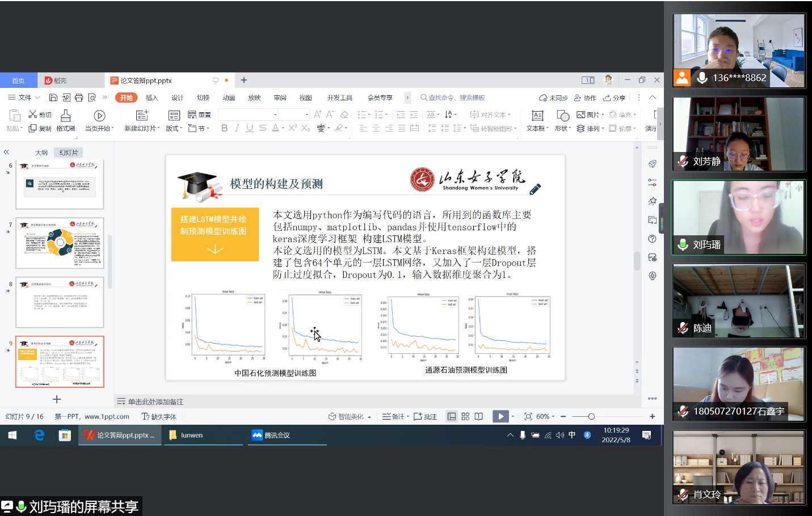
Task: Switch to the outline (大纲) tab
Action: pyautogui.click(x=41, y=153)
